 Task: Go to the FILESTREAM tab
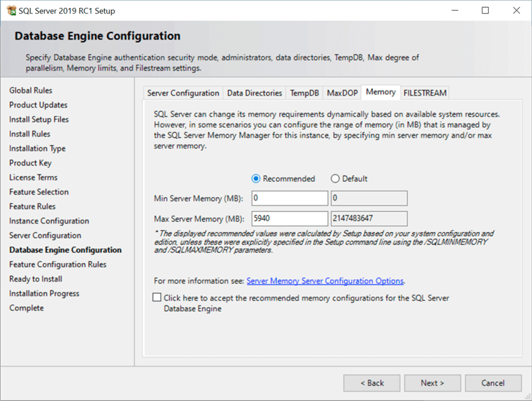(425, 93)
